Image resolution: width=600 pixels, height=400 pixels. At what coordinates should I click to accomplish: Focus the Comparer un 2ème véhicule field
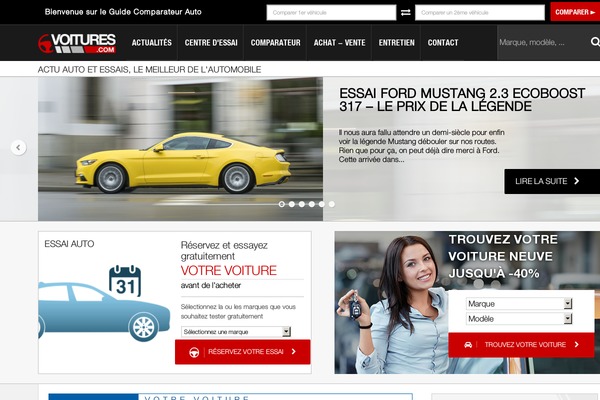click(480, 13)
